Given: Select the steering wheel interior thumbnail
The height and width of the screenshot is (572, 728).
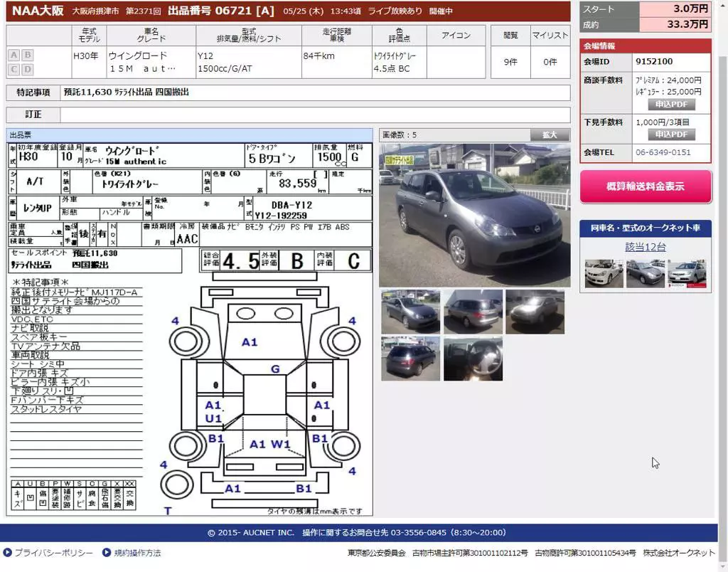Looking at the screenshot, I should pos(473,359).
